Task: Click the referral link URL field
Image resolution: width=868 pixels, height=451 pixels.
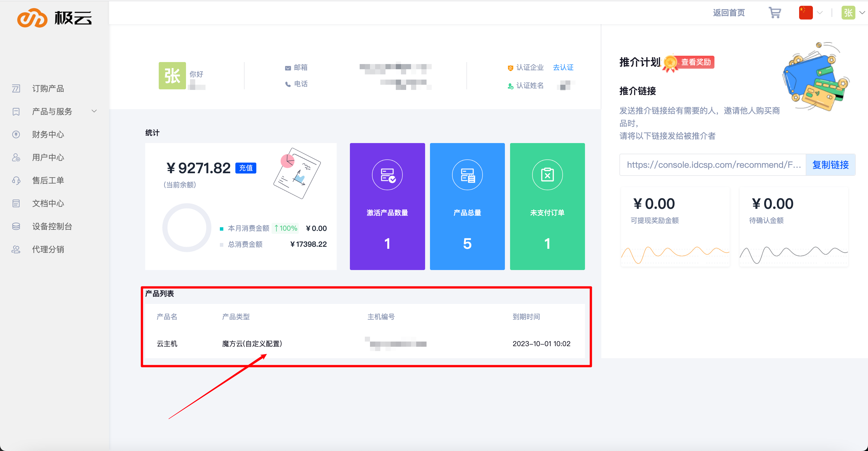Action: (x=712, y=165)
